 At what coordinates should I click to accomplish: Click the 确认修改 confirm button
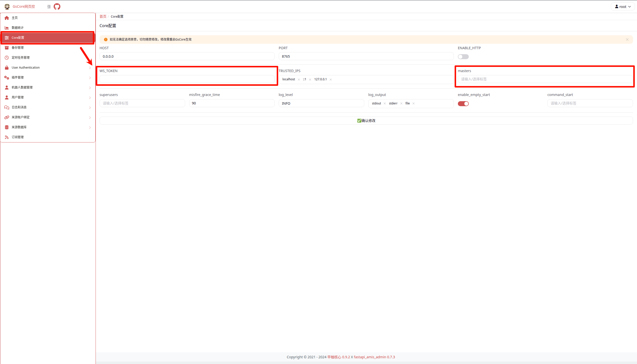click(366, 121)
